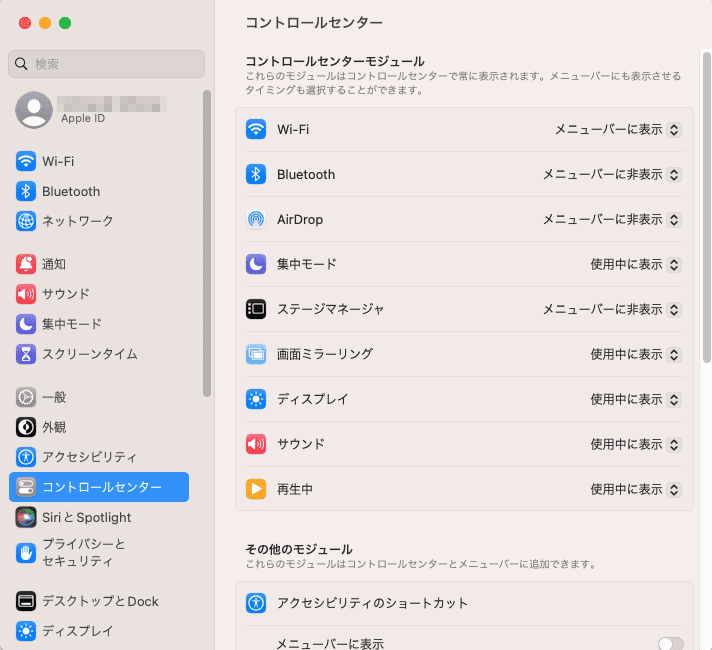The height and width of the screenshot is (650, 712).
Task: Open プライバシーとセキュリティ hand icon
Action: pos(26,553)
